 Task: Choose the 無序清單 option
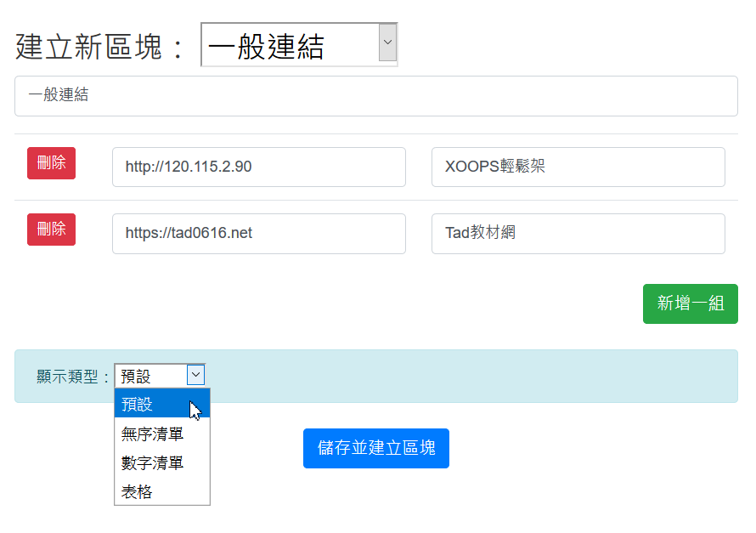153,434
